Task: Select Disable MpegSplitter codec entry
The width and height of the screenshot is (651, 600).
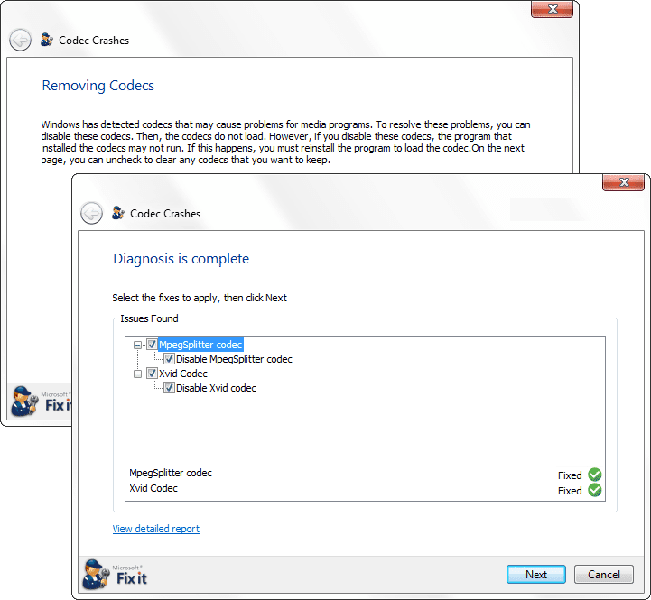Action: 234,359
